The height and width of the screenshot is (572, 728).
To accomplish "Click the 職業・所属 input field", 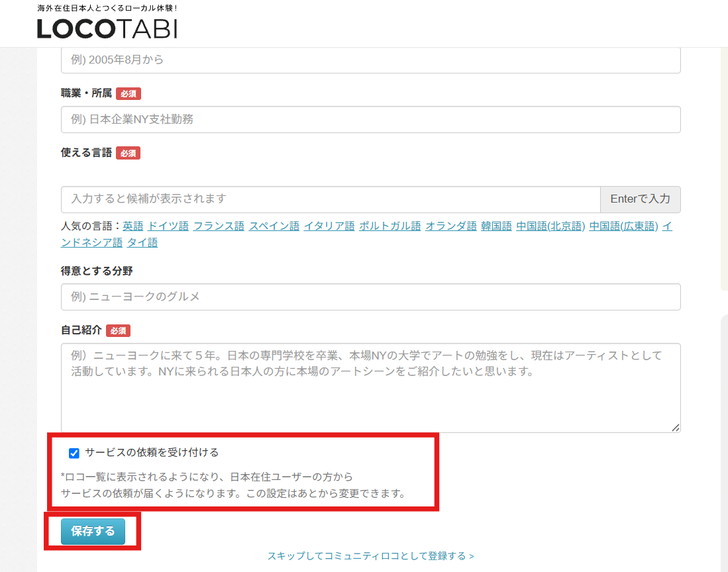I will 370,120.
